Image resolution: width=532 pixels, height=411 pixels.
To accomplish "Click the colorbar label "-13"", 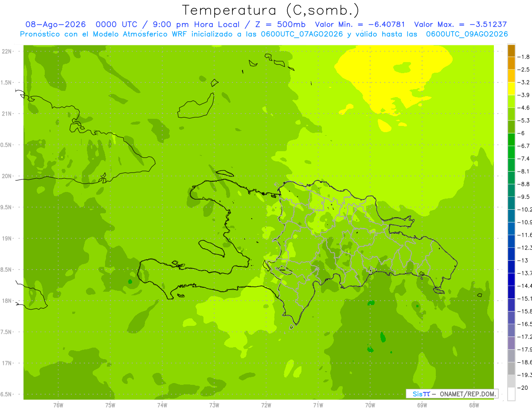I will pyautogui.click(x=523, y=260).
